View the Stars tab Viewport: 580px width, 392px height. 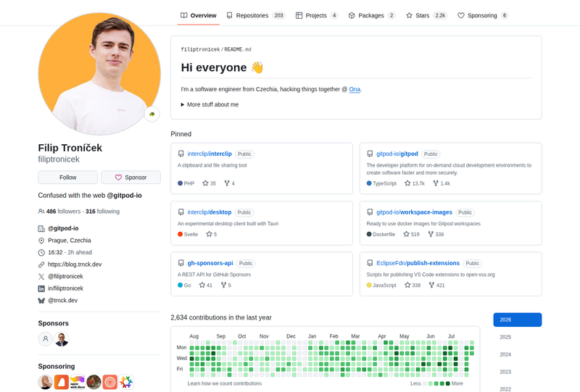tap(426, 15)
